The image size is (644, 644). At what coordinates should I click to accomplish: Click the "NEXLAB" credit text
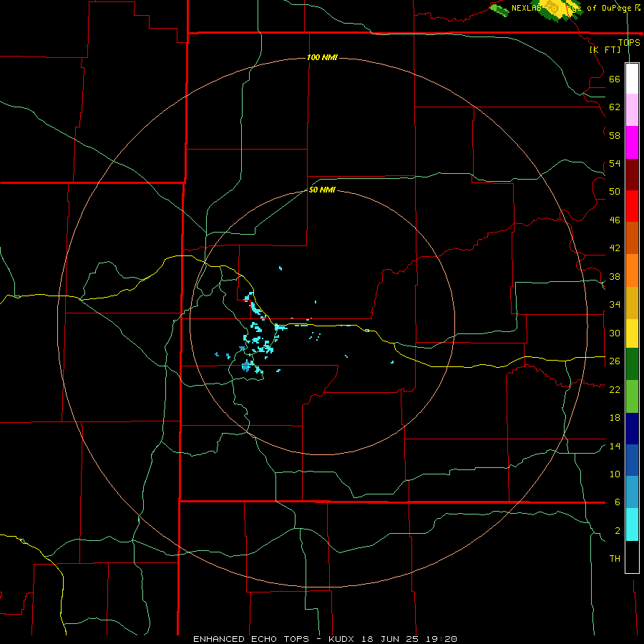(528, 8)
